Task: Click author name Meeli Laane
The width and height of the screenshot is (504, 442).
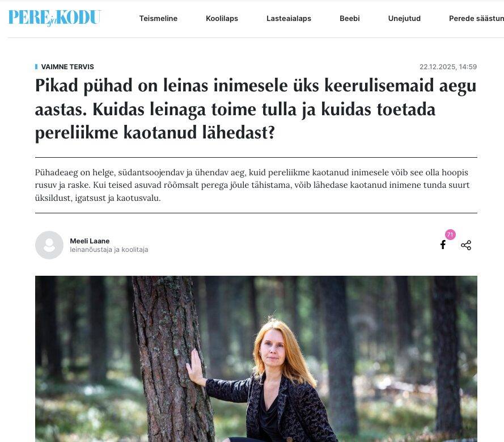Action: (90, 241)
